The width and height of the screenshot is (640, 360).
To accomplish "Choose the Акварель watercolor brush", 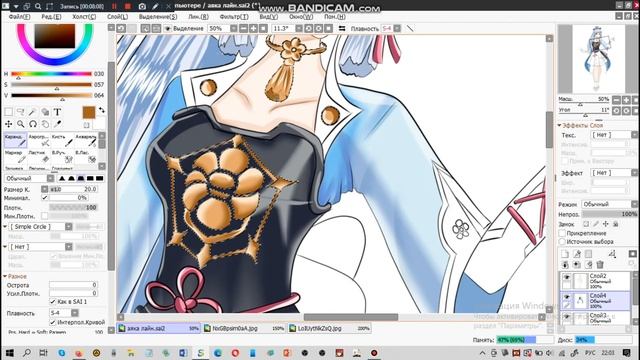I will pyautogui.click(x=86, y=140).
